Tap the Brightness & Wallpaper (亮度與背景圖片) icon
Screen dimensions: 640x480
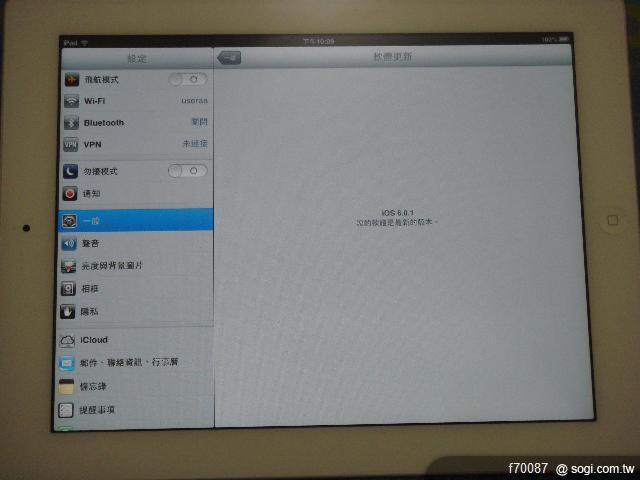[x=70, y=266]
